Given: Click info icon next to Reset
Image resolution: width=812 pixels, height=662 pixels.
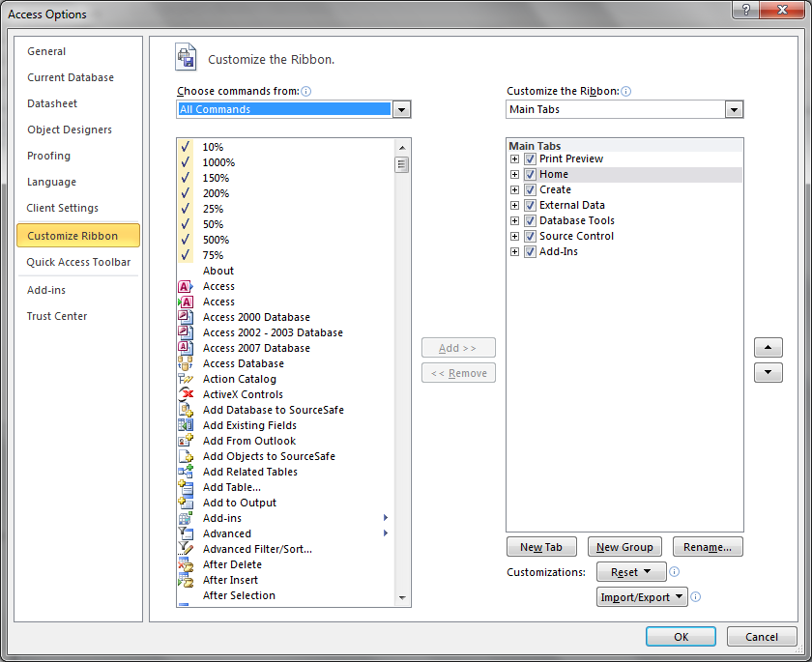Looking at the screenshot, I should click(x=674, y=571).
